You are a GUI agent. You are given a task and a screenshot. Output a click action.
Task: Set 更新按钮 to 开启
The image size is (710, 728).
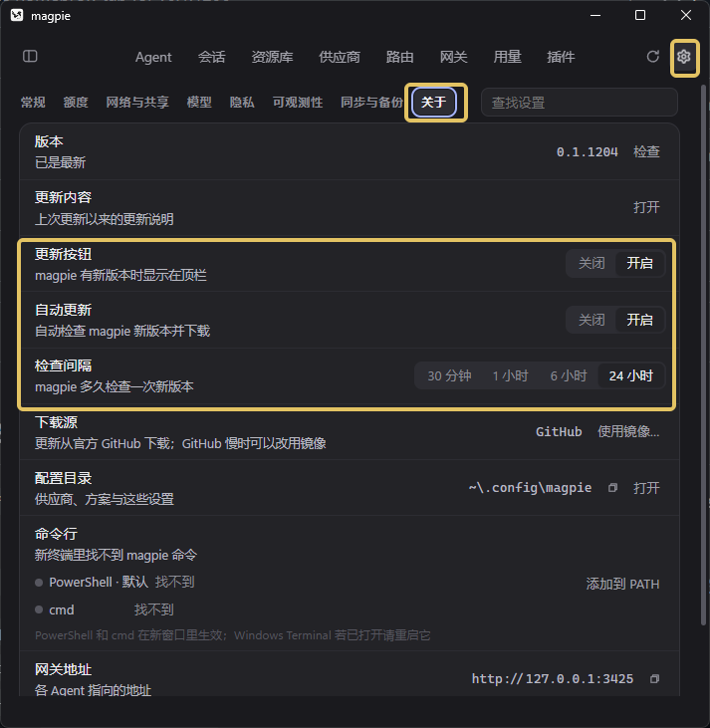pyautogui.click(x=639, y=264)
